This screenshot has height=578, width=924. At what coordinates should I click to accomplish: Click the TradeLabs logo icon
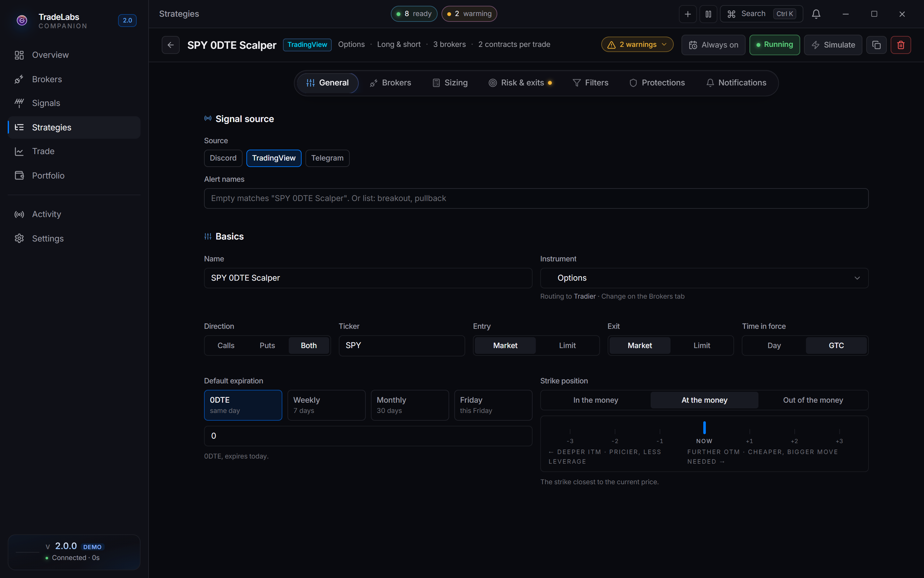point(22,20)
